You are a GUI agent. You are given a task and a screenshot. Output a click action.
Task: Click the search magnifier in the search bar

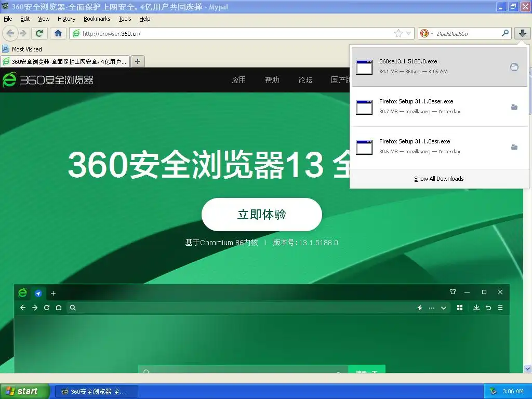[505, 33]
